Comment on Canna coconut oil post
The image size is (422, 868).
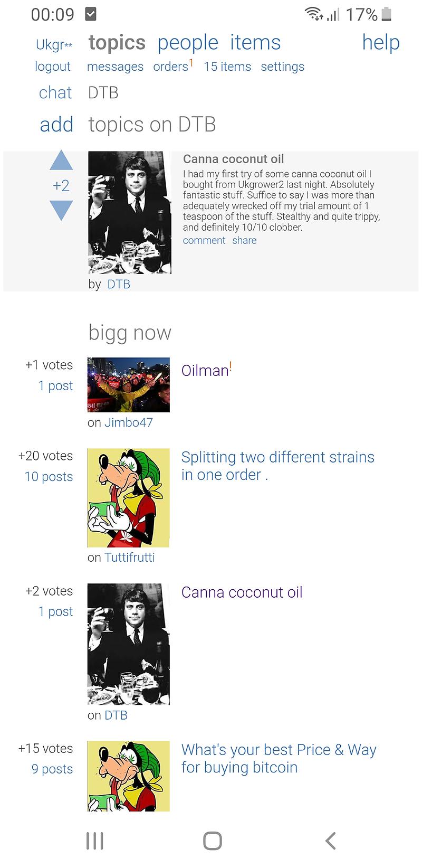pyautogui.click(x=204, y=240)
